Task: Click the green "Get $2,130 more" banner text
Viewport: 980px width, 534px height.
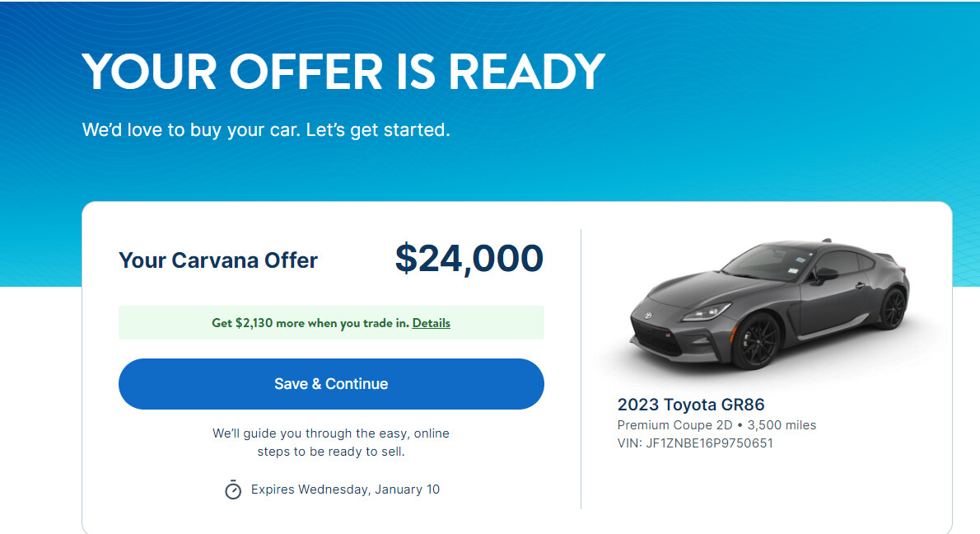Action: [310, 323]
